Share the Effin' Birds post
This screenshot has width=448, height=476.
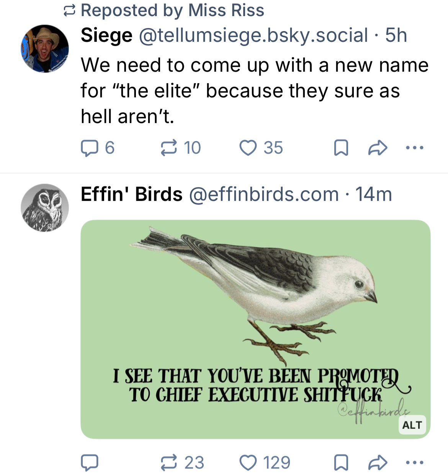378,463
